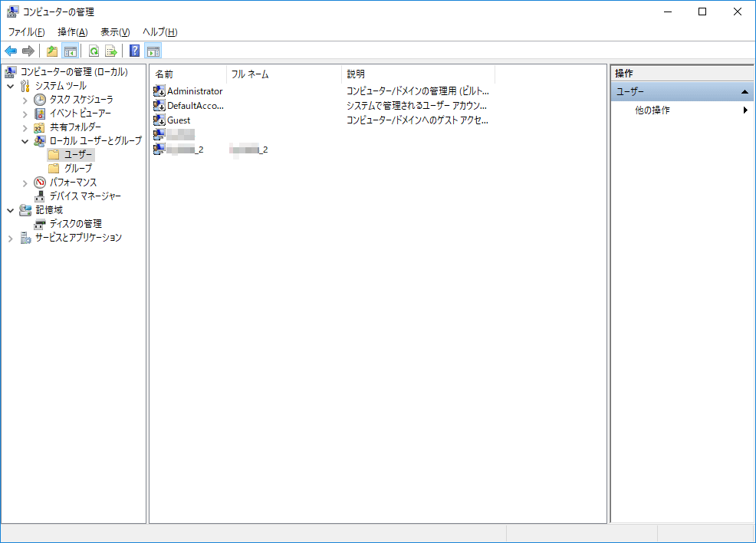Screen dimensions: 756x543
Task: Select the Guest user icon
Action: (x=159, y=120)
